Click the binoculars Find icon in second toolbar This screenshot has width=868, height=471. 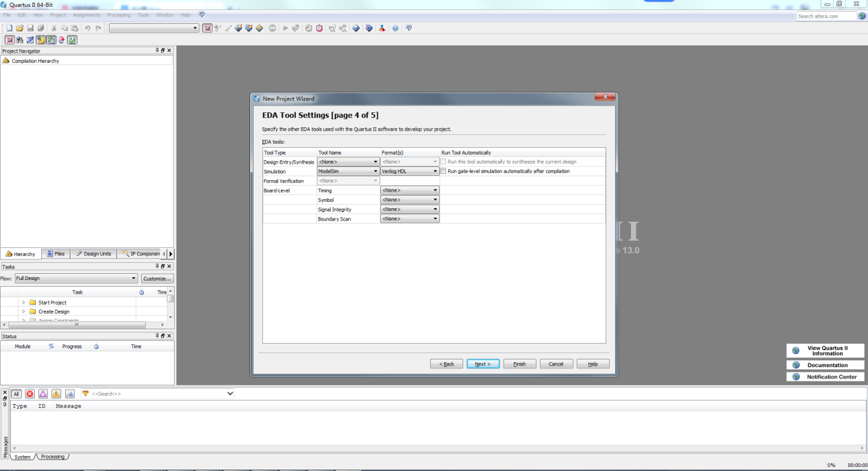pyautogui.click(x=20, y=40)
